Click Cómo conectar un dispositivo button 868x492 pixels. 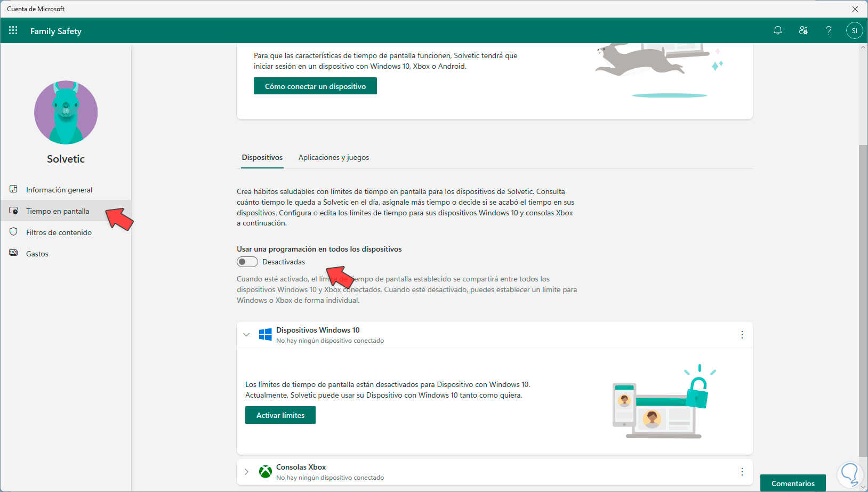[315, 86]
